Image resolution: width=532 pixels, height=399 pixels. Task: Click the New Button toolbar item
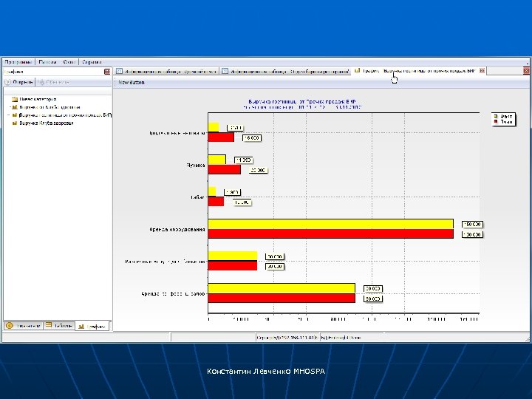click(132, 83)
